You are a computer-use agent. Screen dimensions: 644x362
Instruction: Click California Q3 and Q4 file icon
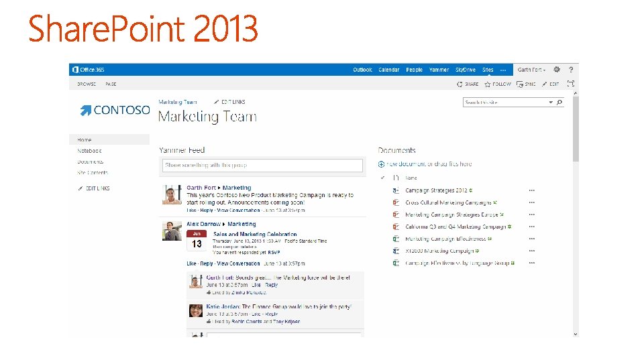point(396,227)
